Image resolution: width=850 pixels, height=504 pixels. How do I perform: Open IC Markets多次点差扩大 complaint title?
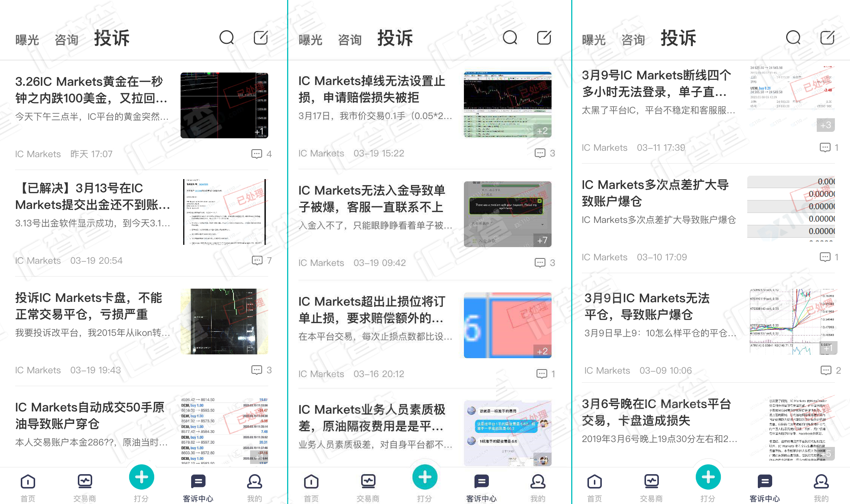click(x=655, y=193)
